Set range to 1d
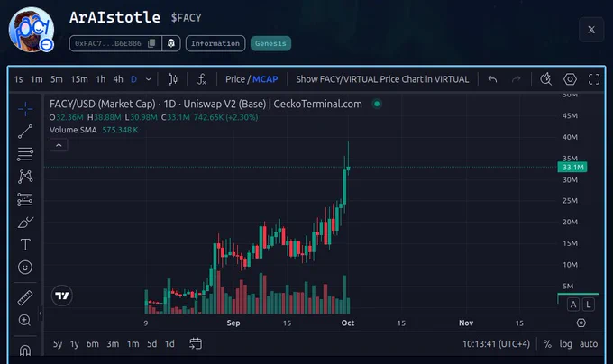613x364 pixels. tap(169, 343)
